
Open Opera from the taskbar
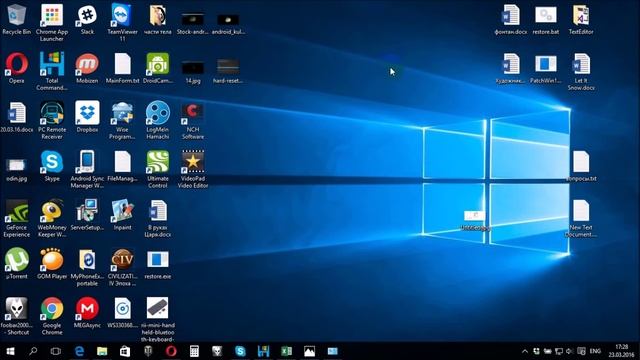pos(171,351)
